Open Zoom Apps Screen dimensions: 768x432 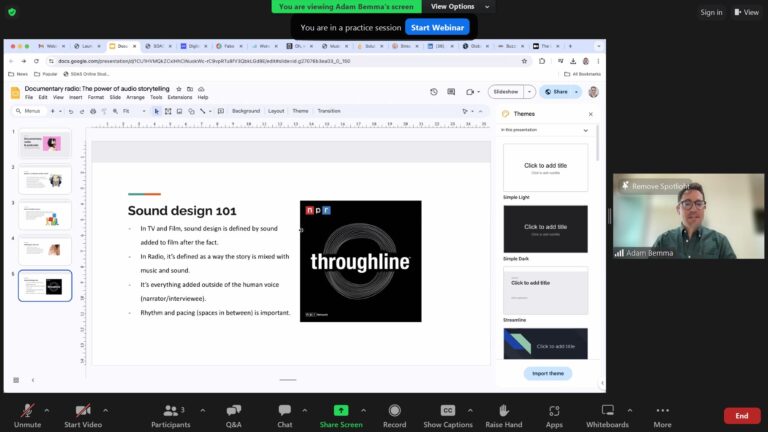(x=554, y=416)
